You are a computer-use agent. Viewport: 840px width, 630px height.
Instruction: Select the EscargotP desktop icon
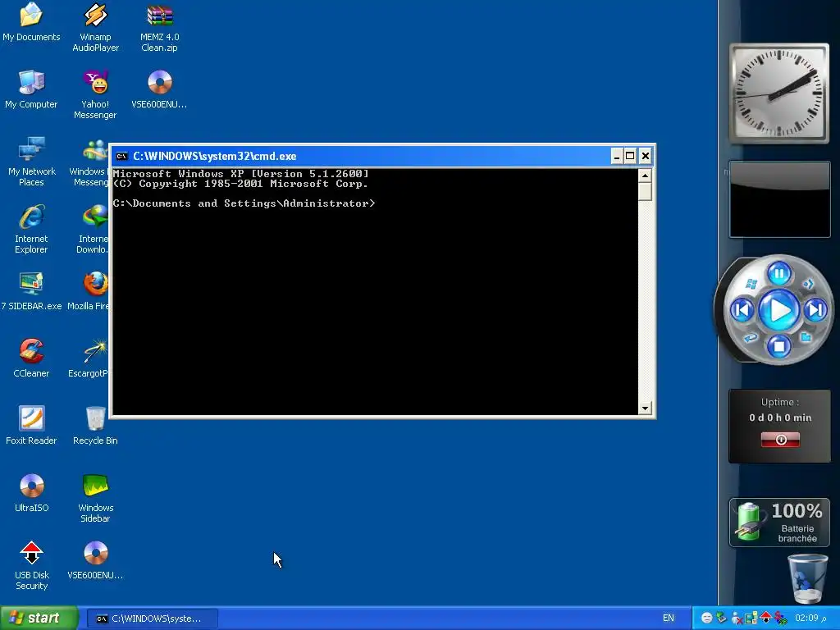pos(89,358)
